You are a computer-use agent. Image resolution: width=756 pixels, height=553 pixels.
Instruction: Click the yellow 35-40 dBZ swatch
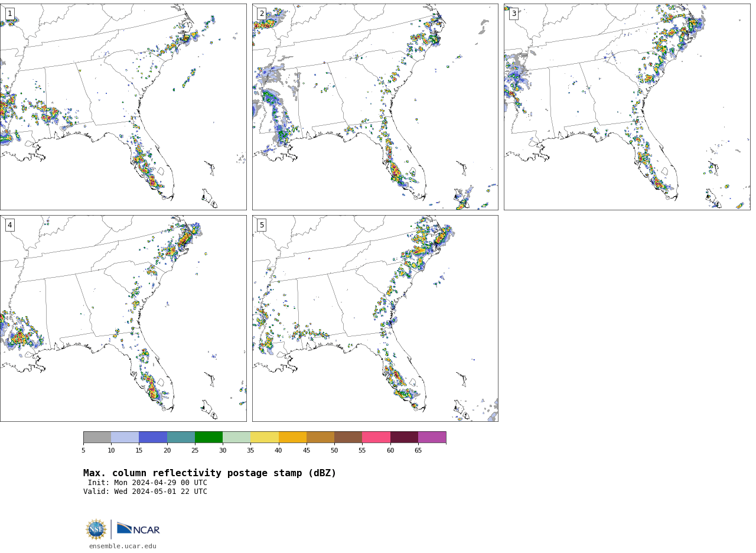point(265,437)
